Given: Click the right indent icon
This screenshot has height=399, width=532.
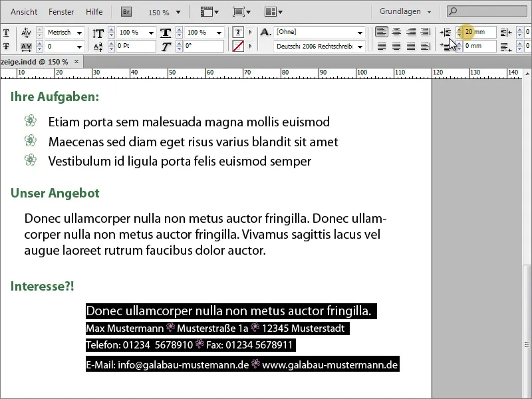Looking at the screenshot, I should point(506,33).
